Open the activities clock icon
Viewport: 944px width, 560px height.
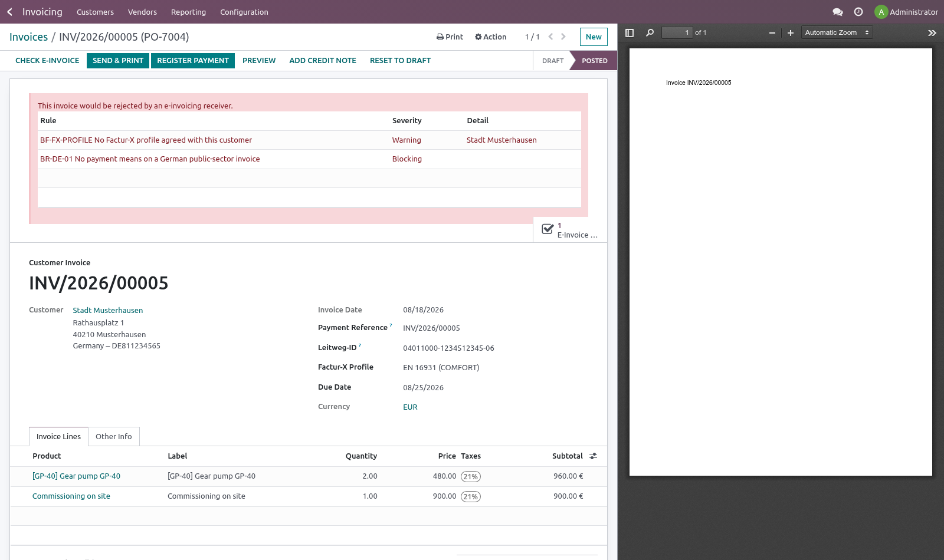(x=858, y=12)
